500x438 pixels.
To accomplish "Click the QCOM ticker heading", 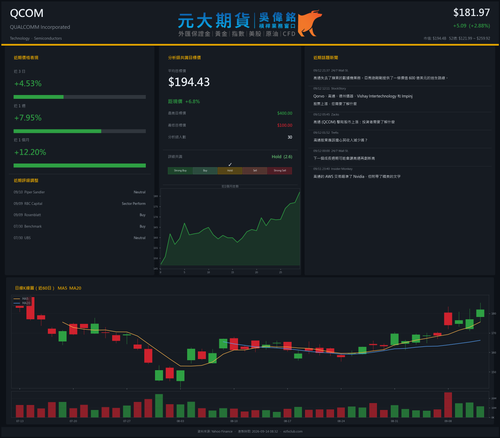I will pos(27,13).
